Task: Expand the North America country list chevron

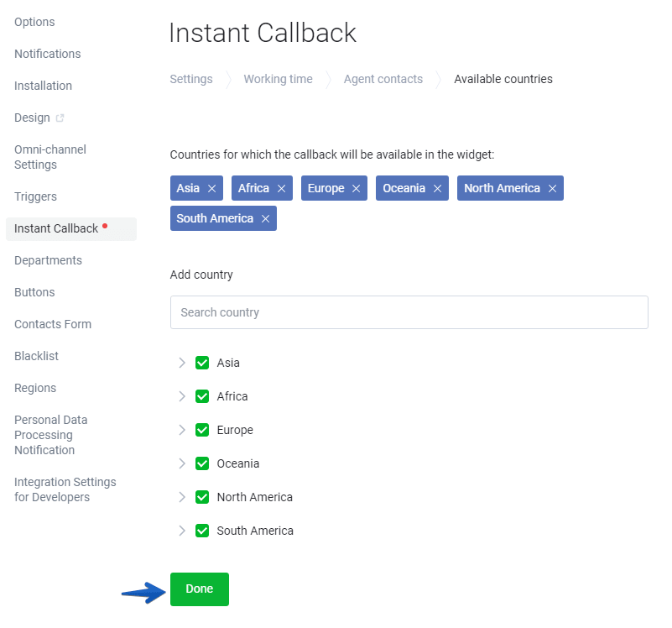Action: click(x=182, y=497)
